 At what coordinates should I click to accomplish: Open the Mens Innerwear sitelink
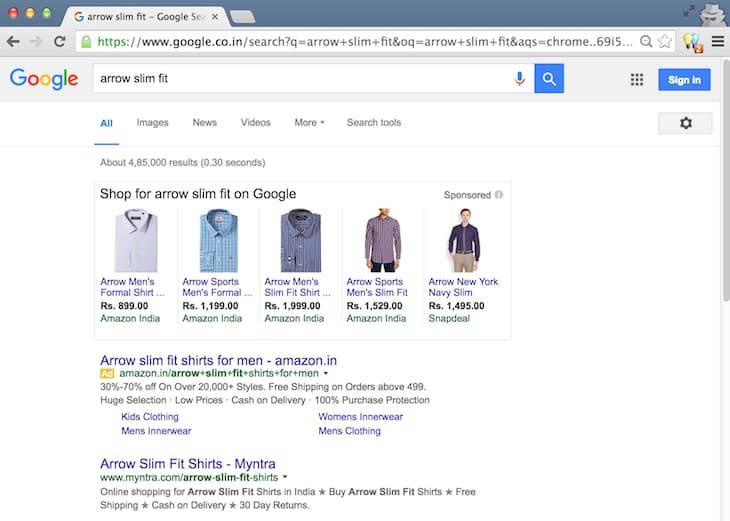(x=156, y=431)
